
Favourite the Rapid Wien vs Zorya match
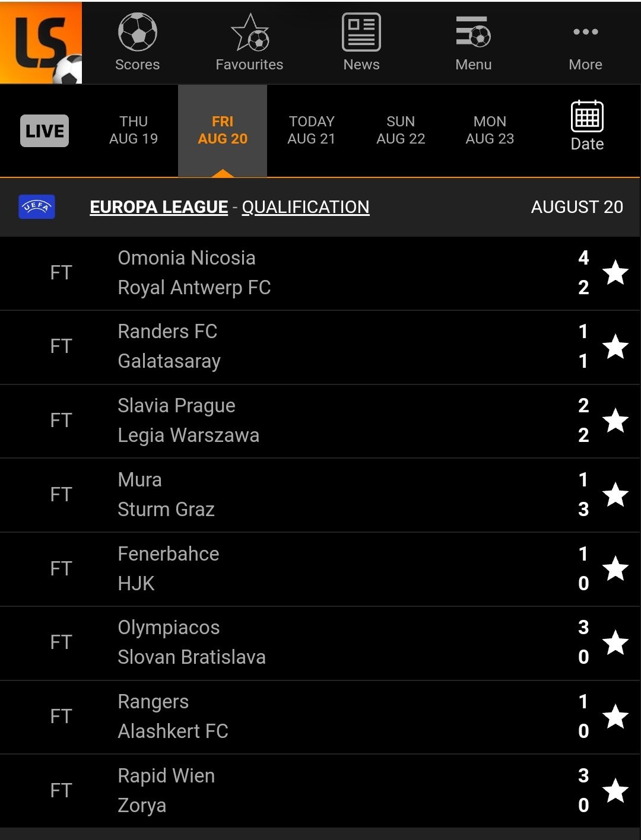pyautogui.click(x=615, y=790)
